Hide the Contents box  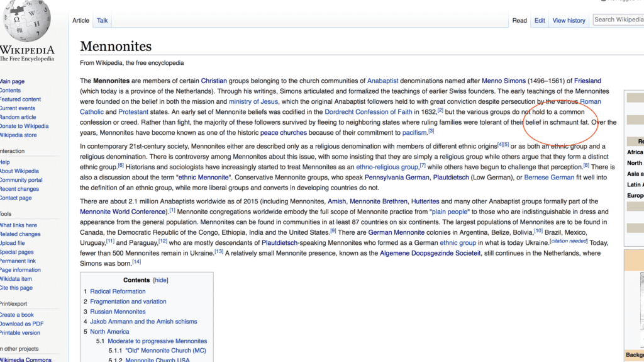[x=160, y=280]
